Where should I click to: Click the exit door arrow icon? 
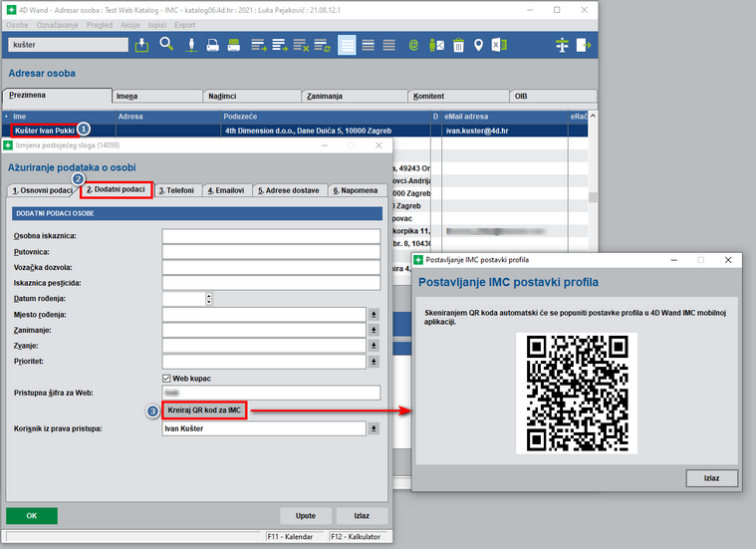point(584,46)
